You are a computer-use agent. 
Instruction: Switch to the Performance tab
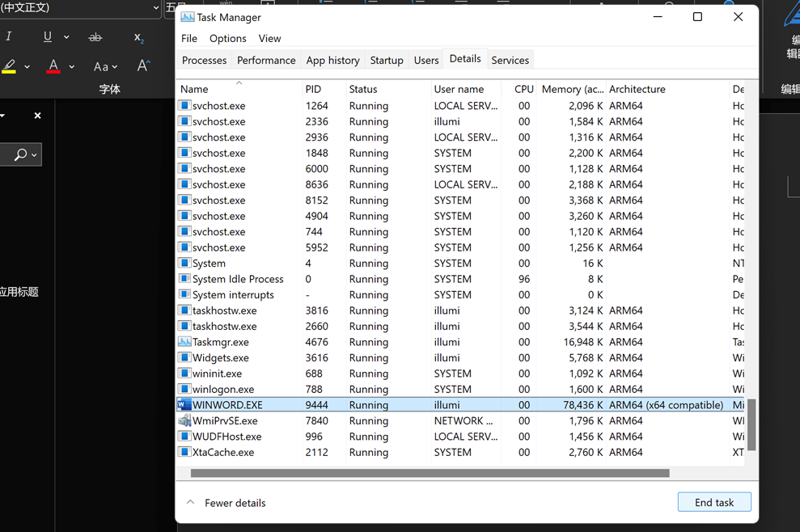[266, 60]
